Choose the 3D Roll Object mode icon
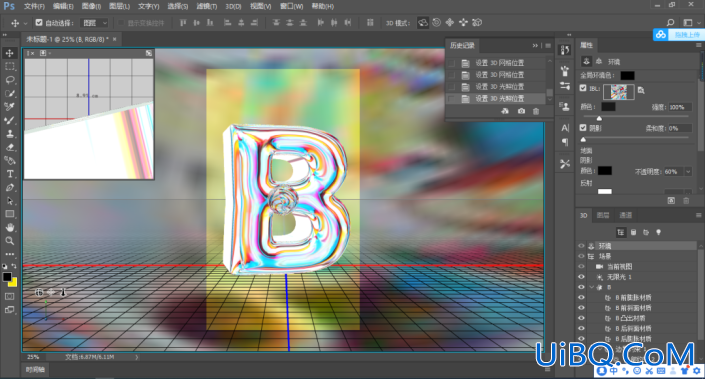705x379 pixels. coord(436,22)
